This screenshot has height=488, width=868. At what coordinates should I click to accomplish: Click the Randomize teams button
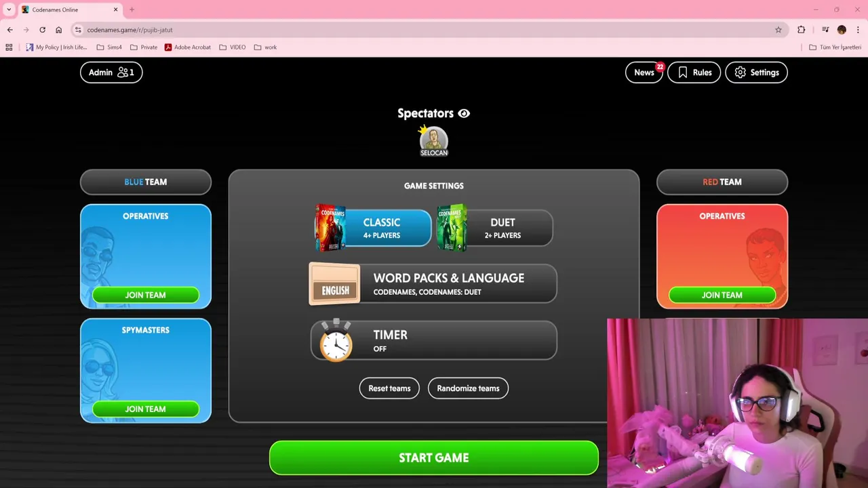(x=468, y=388)
